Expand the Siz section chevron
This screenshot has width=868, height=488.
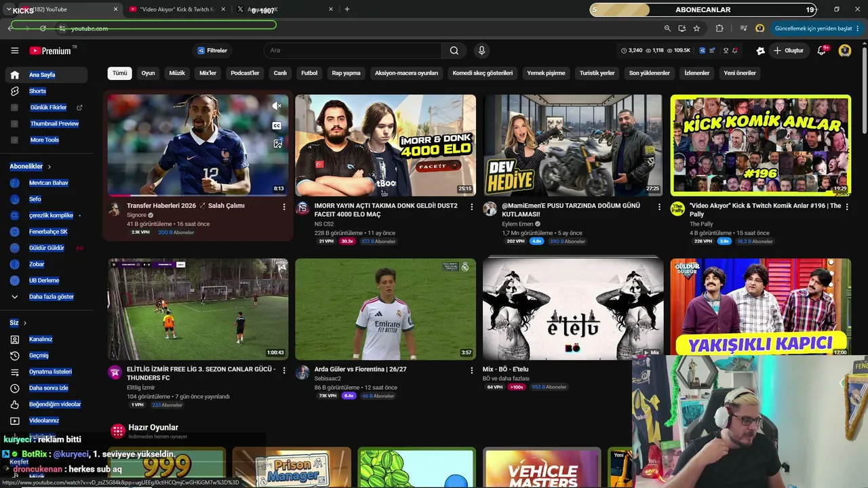pos(24,323)
